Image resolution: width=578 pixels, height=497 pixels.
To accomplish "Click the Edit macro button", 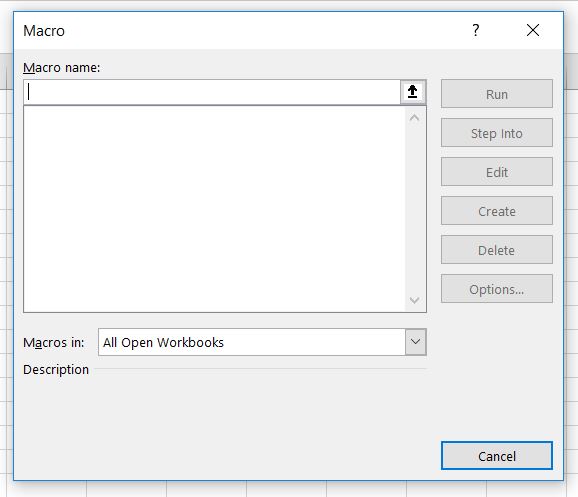I will click(x=497, y=172).
